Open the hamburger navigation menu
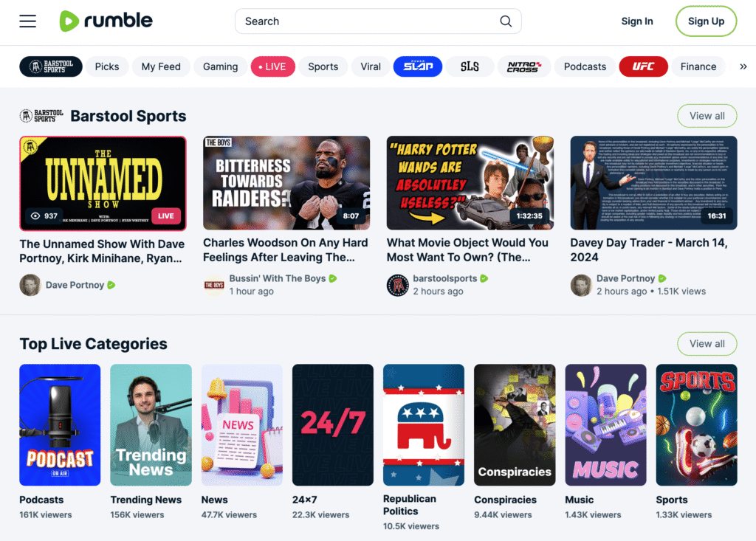Viewport: 756px width, 541px height. tap(27, 21)
